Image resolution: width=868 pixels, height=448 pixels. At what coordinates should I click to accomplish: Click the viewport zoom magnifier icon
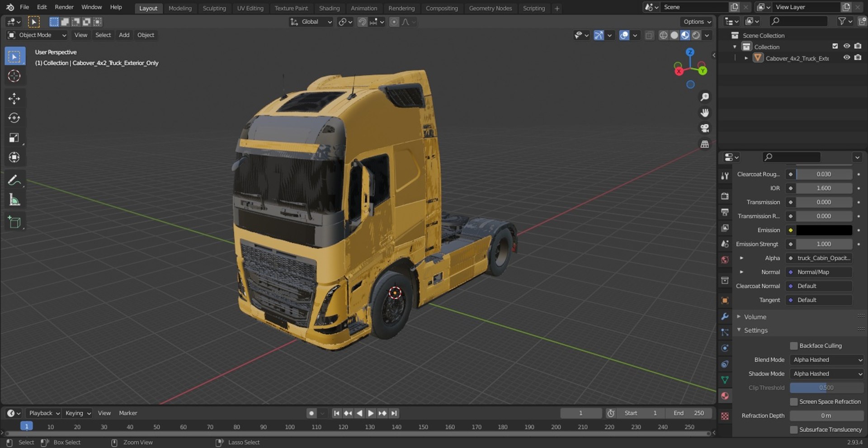pyautogui.click(x=704, y=97)
